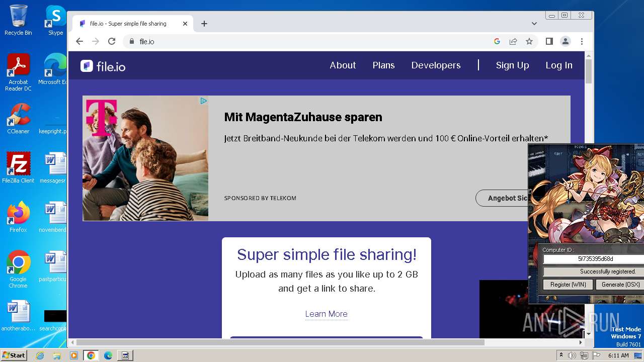This screenshot has height=362, width=644.
Task: Open Microsoft Edge from the taskbar
Action: [x=108, y=355]
